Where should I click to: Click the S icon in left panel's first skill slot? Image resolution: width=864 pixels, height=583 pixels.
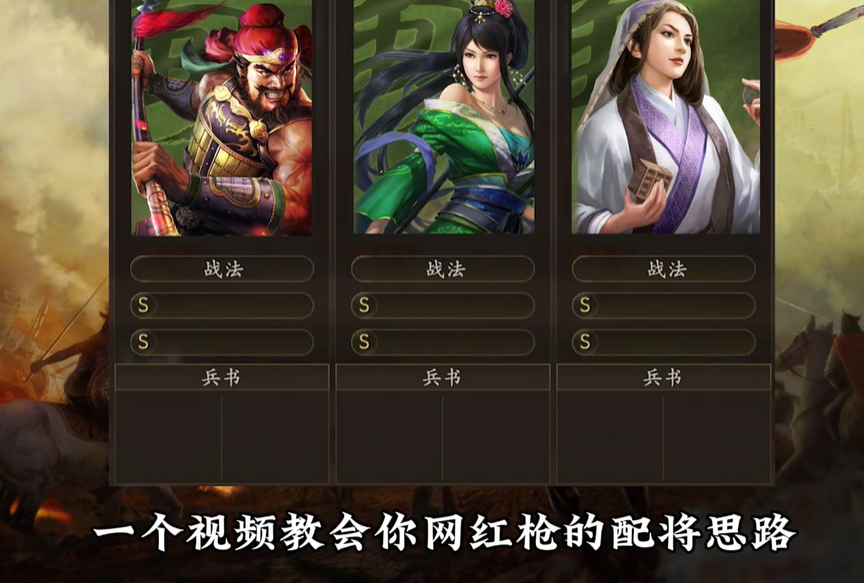click(x=143, y=305)
